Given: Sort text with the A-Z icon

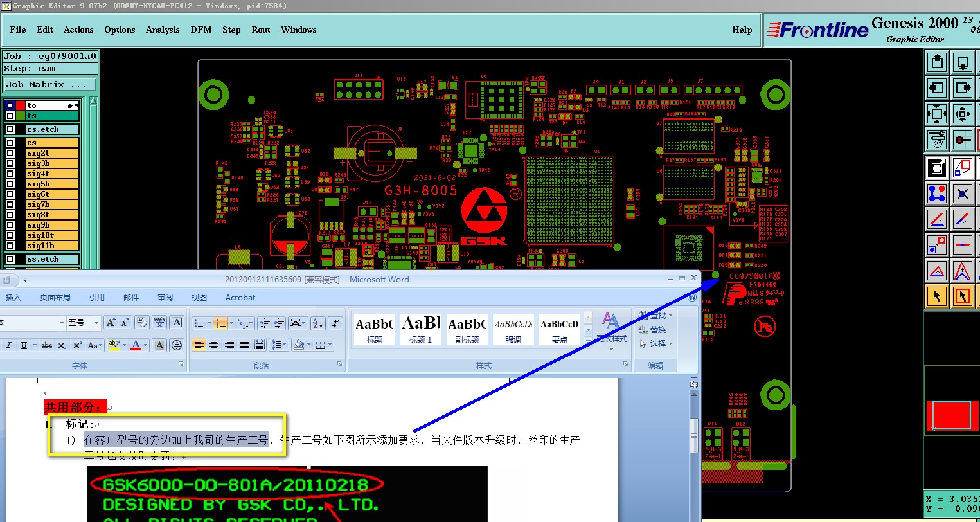Looking at the screenshot, I should point(318,323).
